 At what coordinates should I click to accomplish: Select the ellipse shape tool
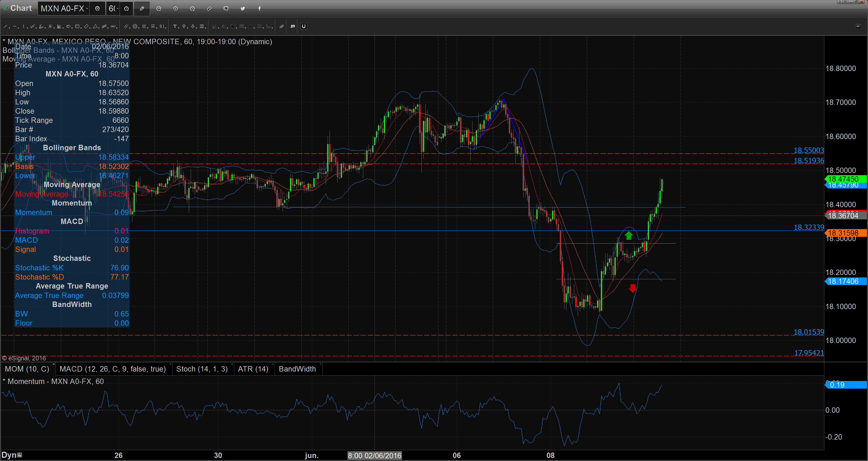tap(68, 26)
